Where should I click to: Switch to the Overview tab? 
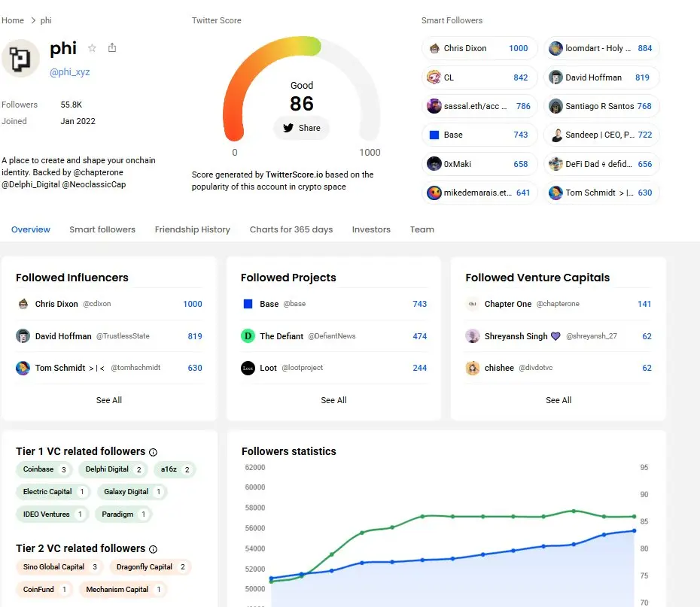31,229
